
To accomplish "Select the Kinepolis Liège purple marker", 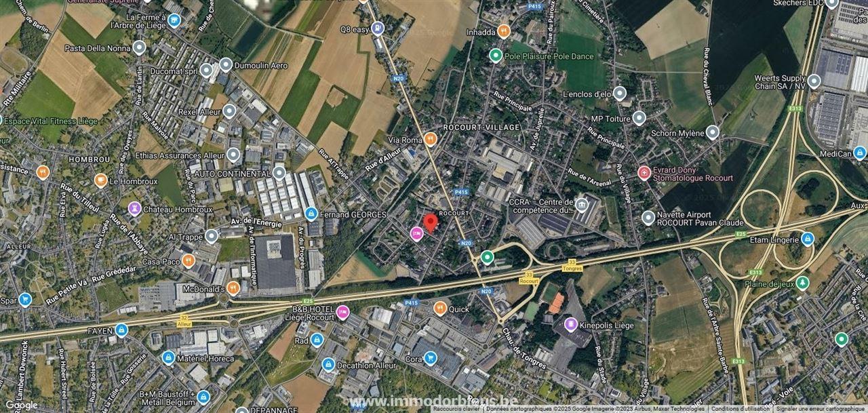I will click(571, 324).
